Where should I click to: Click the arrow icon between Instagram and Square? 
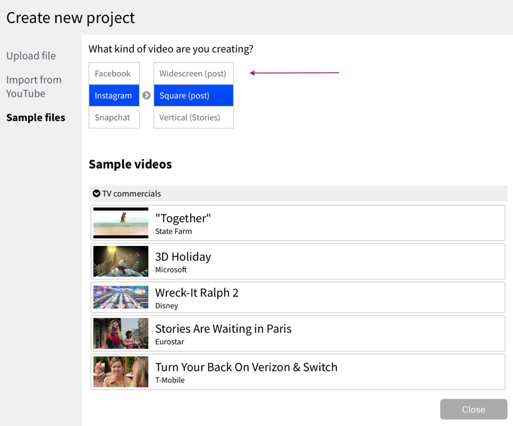tap(146, 96)
